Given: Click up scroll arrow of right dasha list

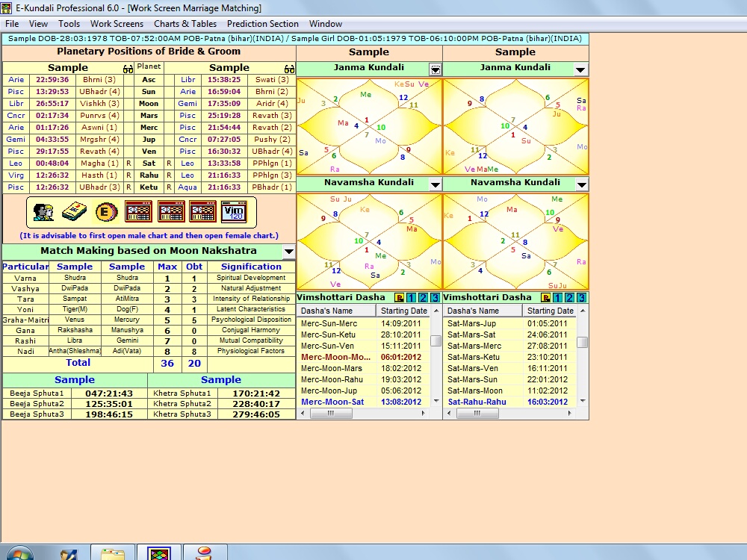Looking at the screenshot, I should click(x=582, y=311).
